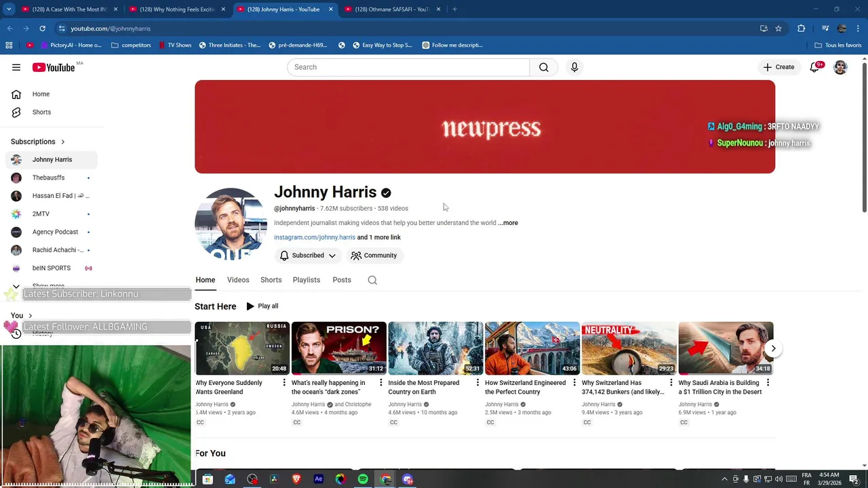Image resolution: width=868 pixels, height=488 pixels.
Task: Expand the channel description with more
Action: point(508,223)
